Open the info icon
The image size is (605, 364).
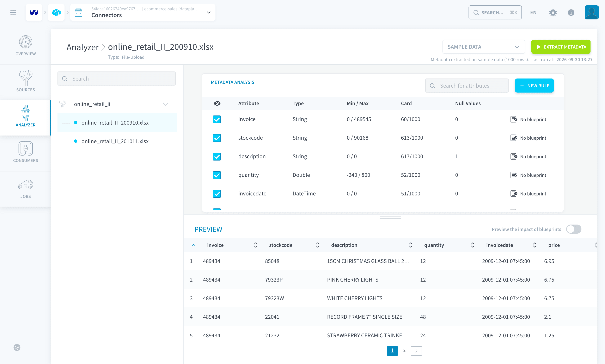[x=571, y=13]
